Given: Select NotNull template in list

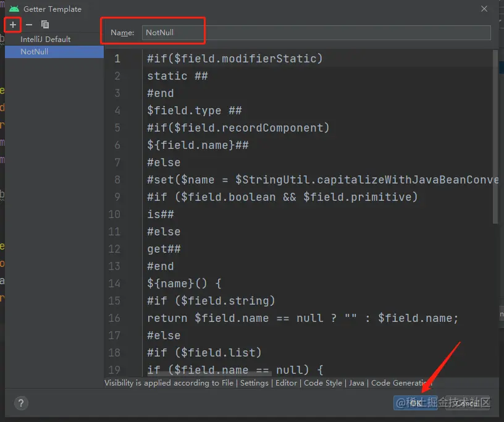Looking at the screenshot, I should 54,52.
